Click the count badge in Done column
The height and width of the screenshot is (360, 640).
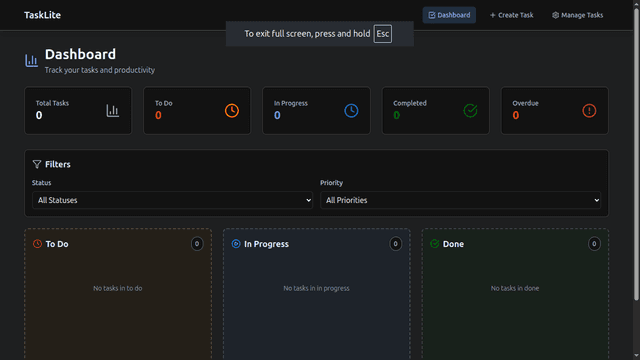[x=594, y=244]
